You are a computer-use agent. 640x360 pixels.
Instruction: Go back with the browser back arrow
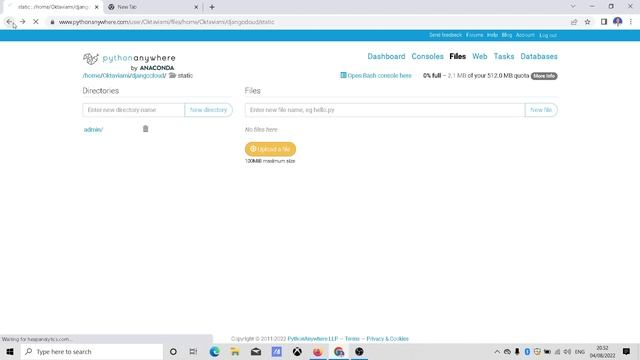tap(9, 22)
